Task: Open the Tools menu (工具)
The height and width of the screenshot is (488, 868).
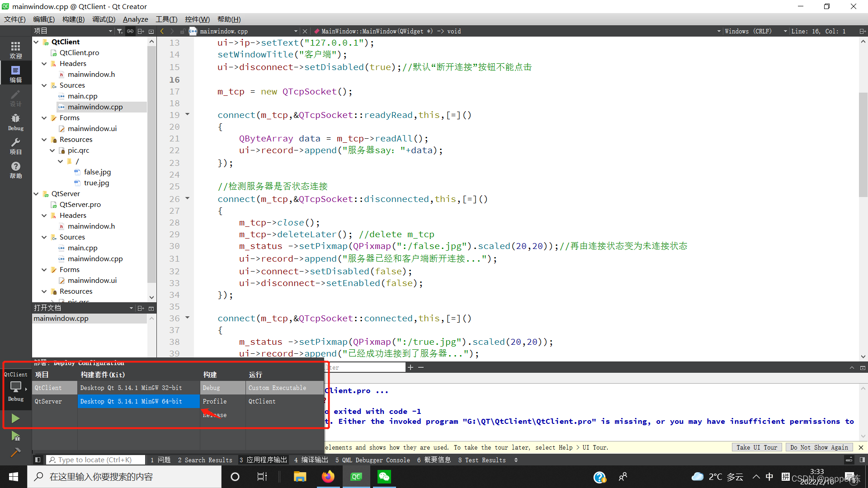Action: coord(166,19)
